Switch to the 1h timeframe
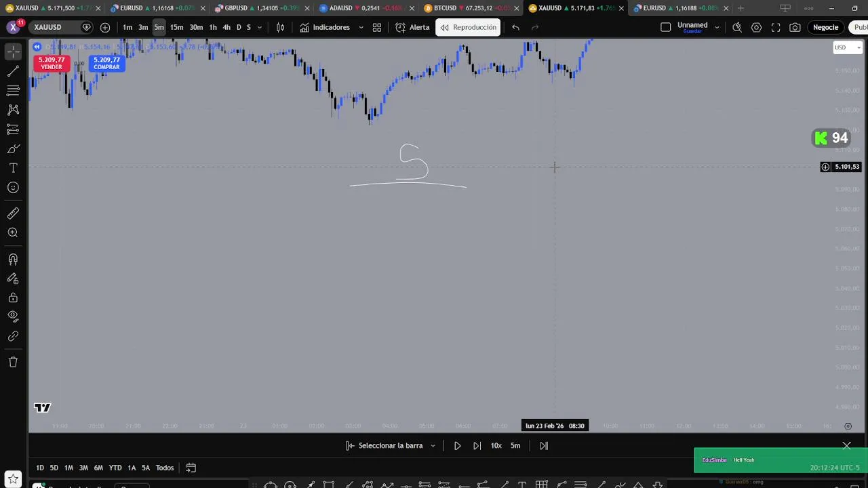Viewport: 868px width, 488px height. pyautogui.click(x=213, y=27)
